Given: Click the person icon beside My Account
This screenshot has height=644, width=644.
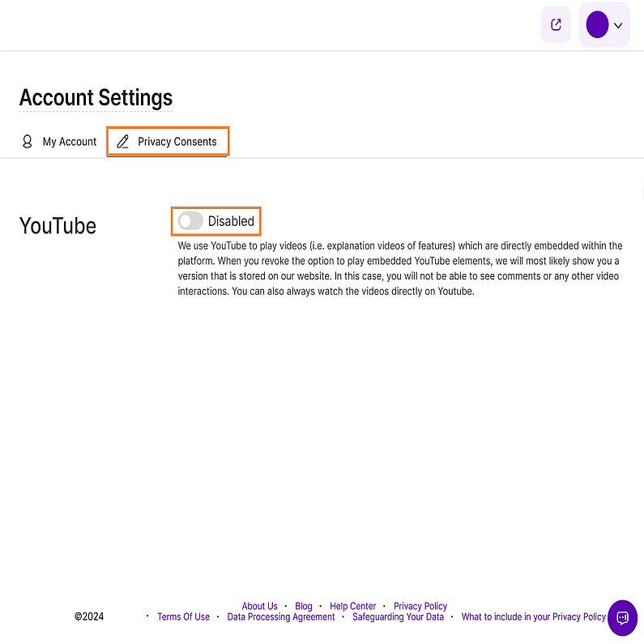Looking at the screenshot, I should 28,142.
